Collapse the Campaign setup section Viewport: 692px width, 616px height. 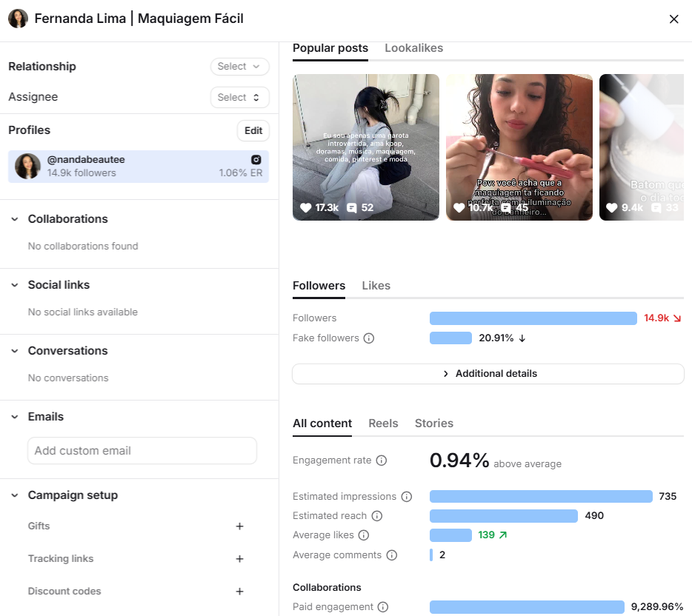click(x=15, y=495)
